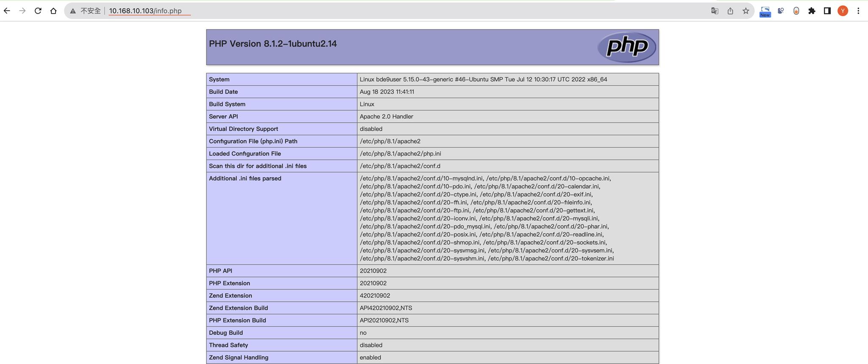Click the Debug Build value no
Screen dimensions: 868x364
[363, 333]
